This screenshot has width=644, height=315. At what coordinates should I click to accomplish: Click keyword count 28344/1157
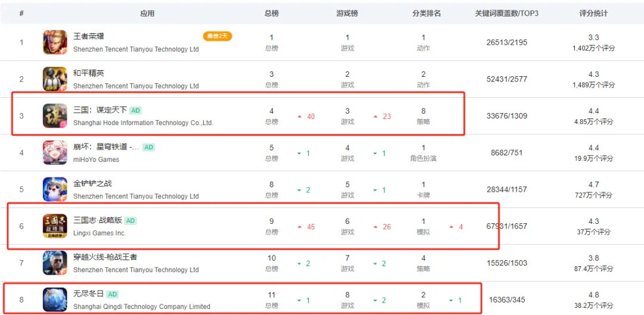(506, 189)
